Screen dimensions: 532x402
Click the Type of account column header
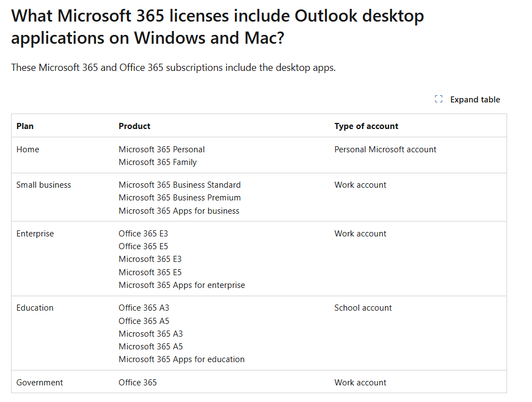coord(366,126)
